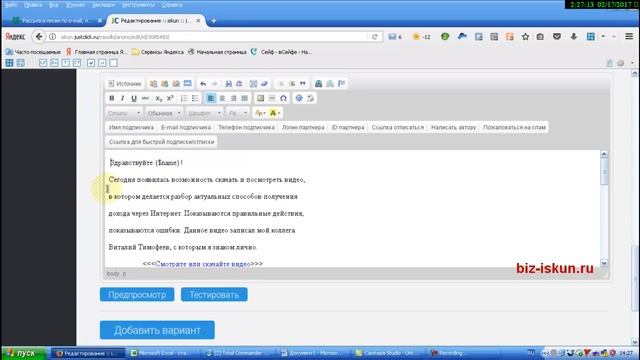640x360 pixels.
Task: Align text left in editor
Action: [x=211, y=98]
